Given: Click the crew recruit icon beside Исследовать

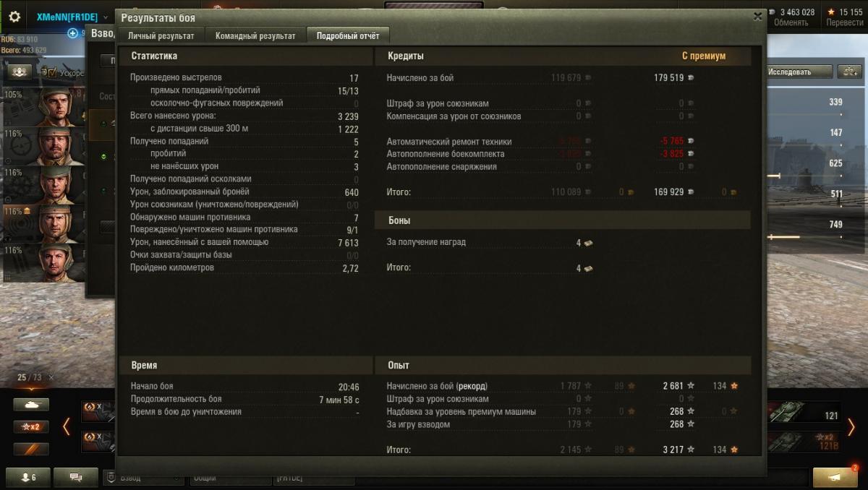Looking at the screenshot, I should [x=849, y=72].
